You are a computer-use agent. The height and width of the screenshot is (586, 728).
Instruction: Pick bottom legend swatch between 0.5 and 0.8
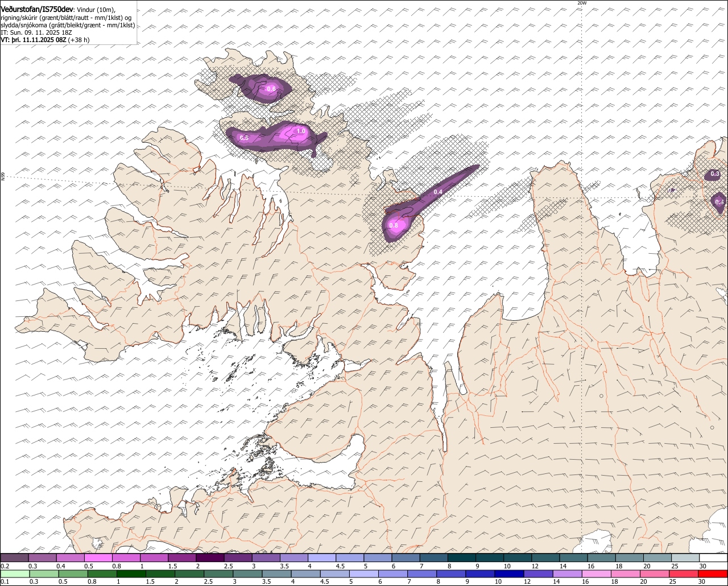(73, 573)
